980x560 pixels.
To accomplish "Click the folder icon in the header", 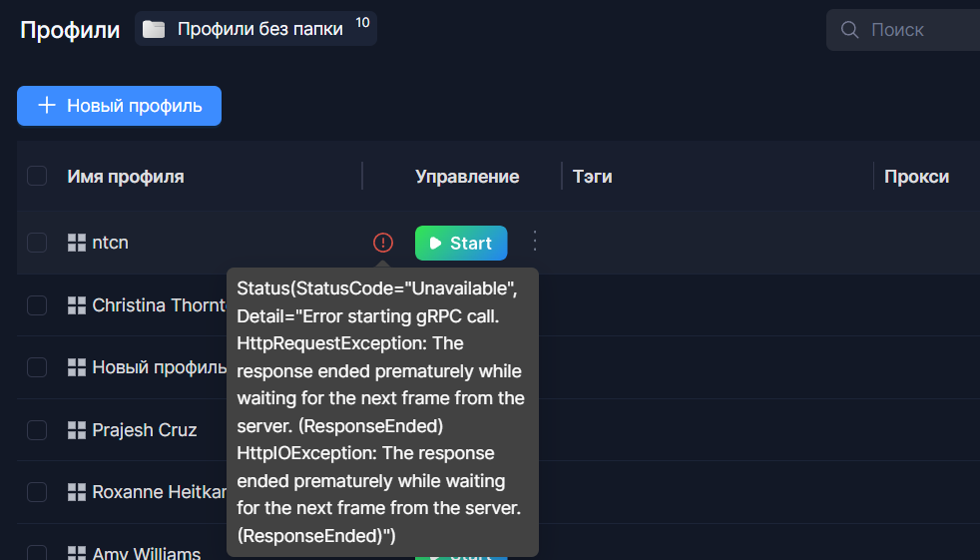I will point(154,29).
